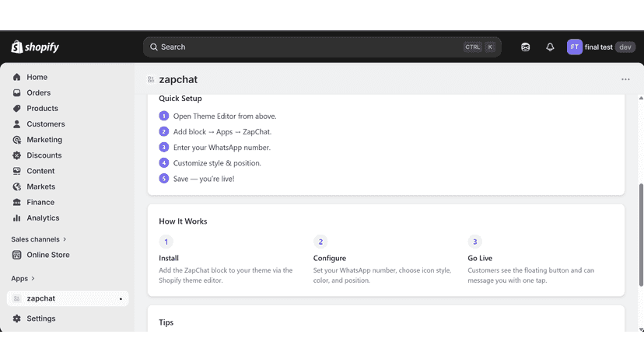Expand the Apps section
The width and height of the screenshot is (644, 362).
coord(23,278)
